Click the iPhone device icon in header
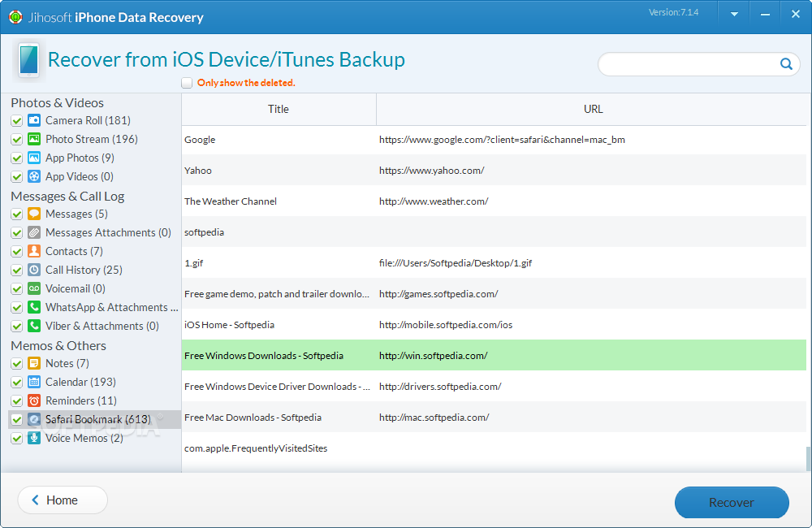The height and width of the screenshot is (528, 812). point(29,61)
